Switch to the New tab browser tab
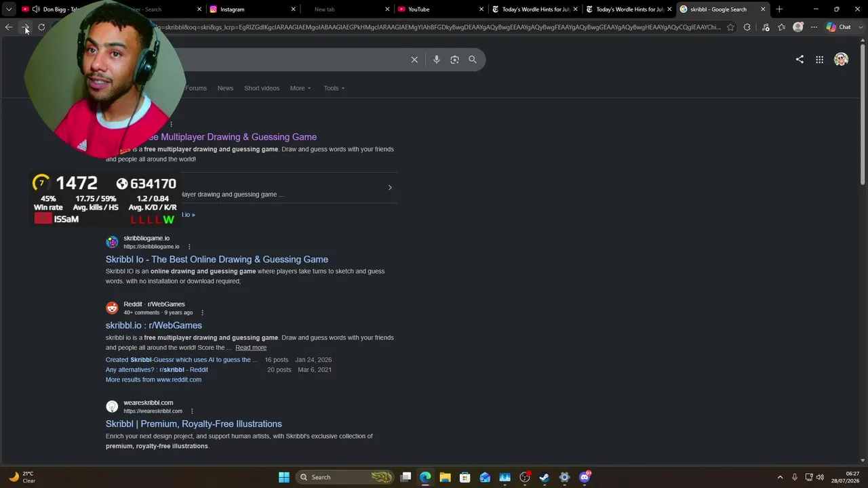868x488 pixels. tap(347, 9)
